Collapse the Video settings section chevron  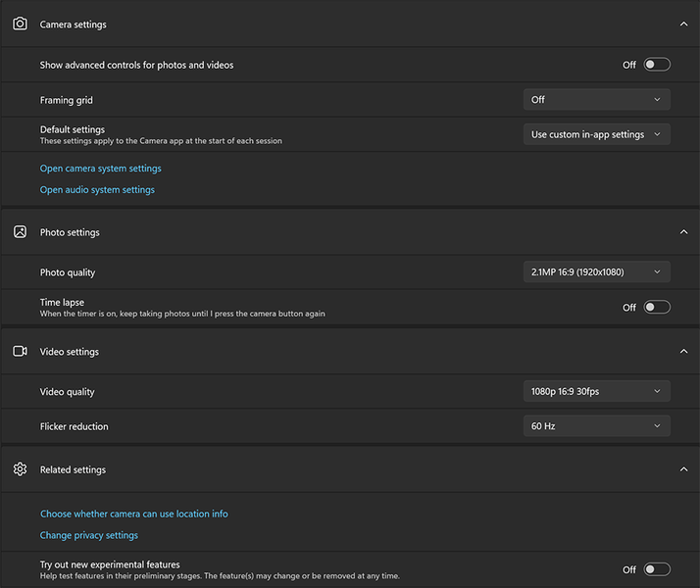coord(683,351)
